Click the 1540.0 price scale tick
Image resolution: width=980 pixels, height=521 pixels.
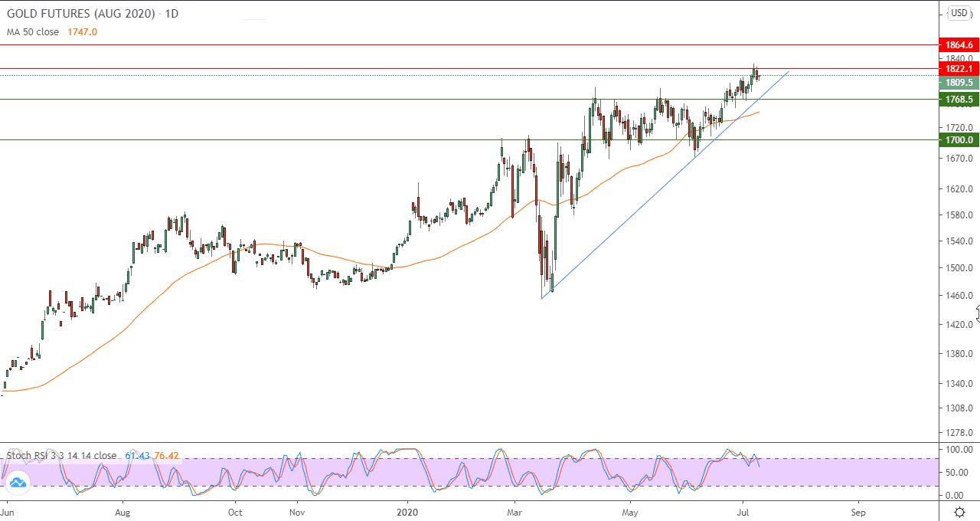coord(959,241)
